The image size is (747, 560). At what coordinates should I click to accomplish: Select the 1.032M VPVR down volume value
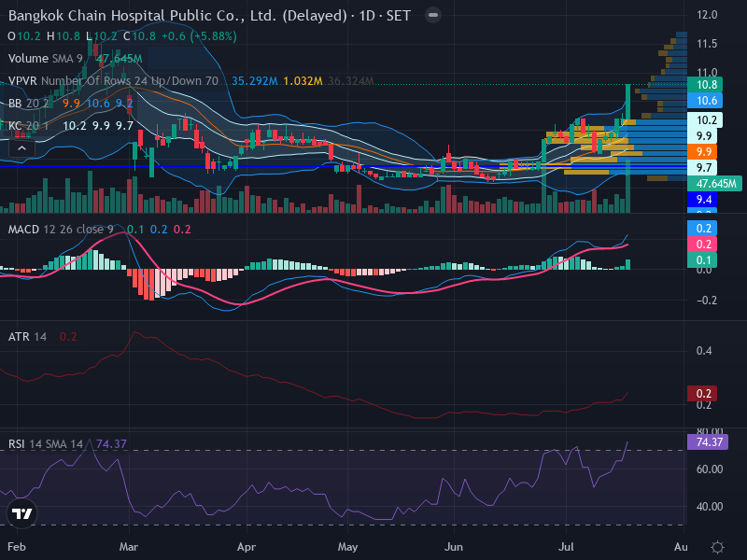[303, 81]
